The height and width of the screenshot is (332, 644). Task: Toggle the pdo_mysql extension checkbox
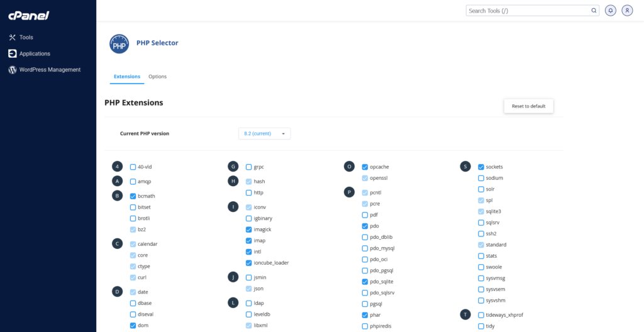(365, 248)
